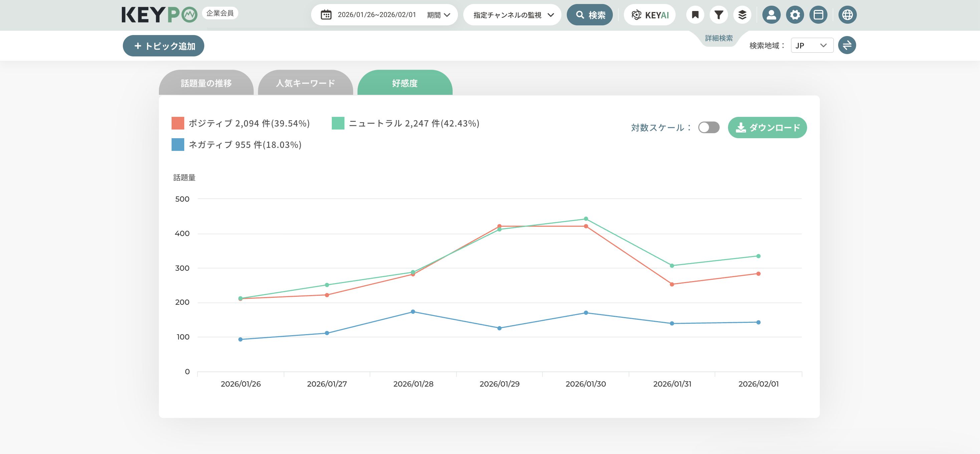This screenshot has width=980, height=454.
Task: Click the swap arrows icon beside region
Action: [847, 45]
